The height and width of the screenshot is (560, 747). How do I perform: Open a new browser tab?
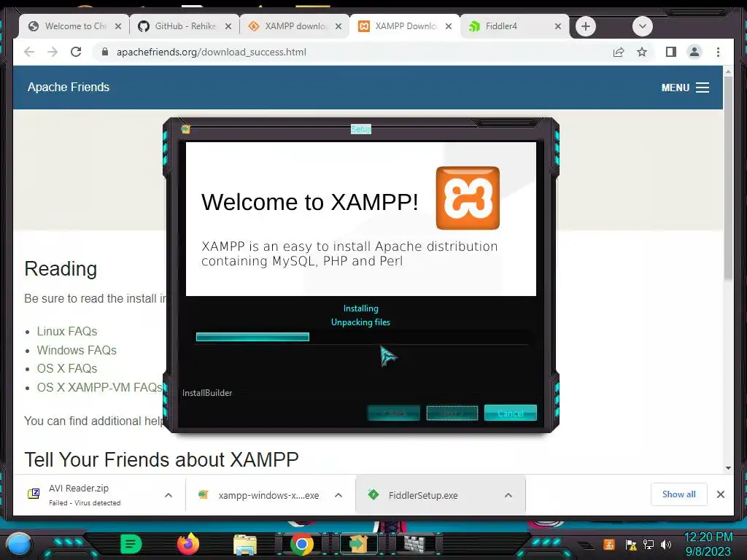(586, 26)
